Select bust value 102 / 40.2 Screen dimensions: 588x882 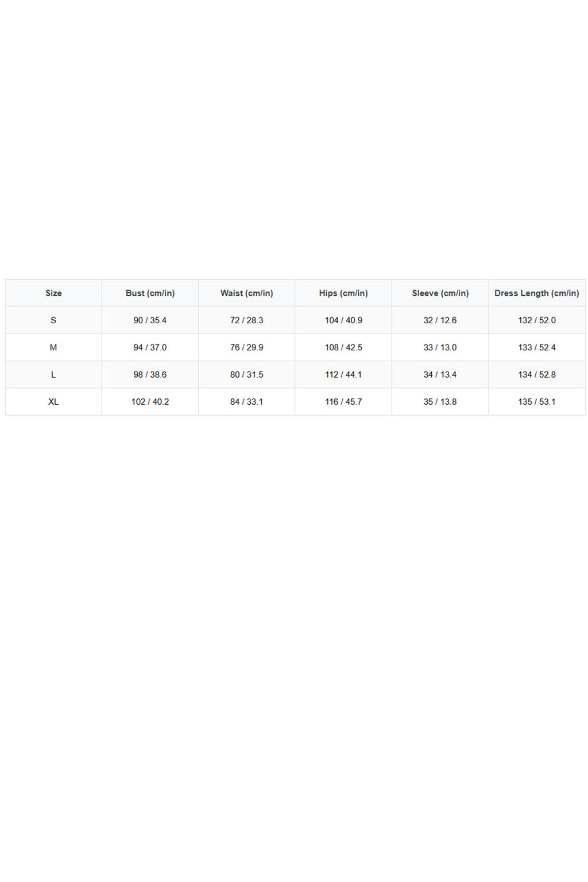(x=150, y=402)
